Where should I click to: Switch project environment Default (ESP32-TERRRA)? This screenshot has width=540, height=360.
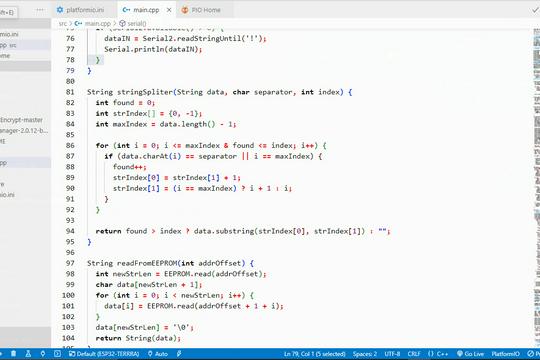point(104,353)
